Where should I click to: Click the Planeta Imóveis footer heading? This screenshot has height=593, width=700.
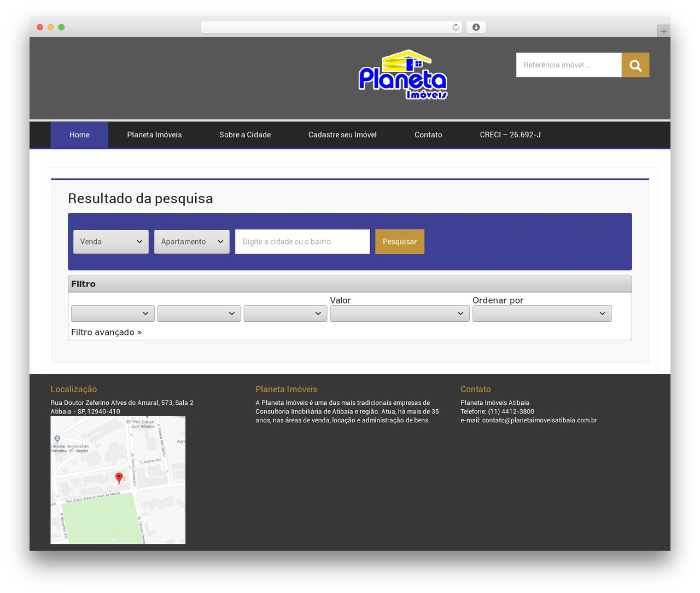click(x=287, y=389)
